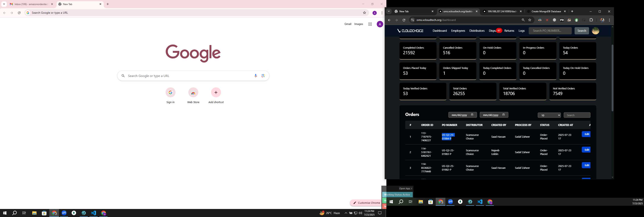The image size is (644, 217).
Task: Click the dashboard page vertical scrollbar
Action: pyautogui.click(x=612, y=78)
